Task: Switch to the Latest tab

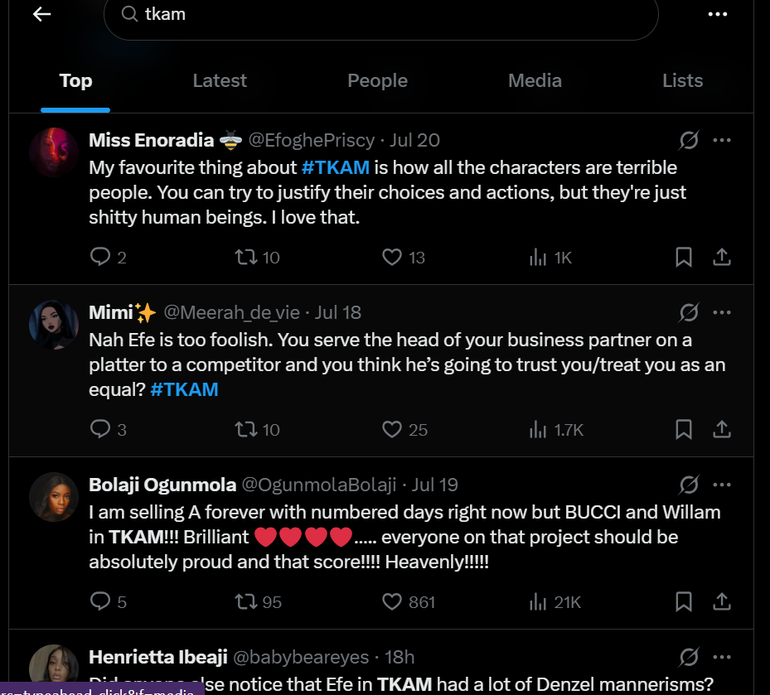Action: (x=219, y=81)
